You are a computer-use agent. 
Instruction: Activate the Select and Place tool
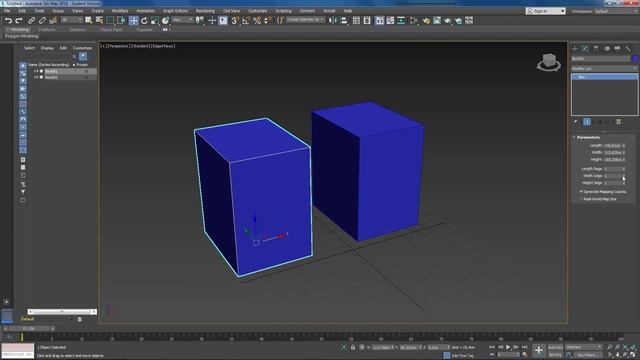165,20
